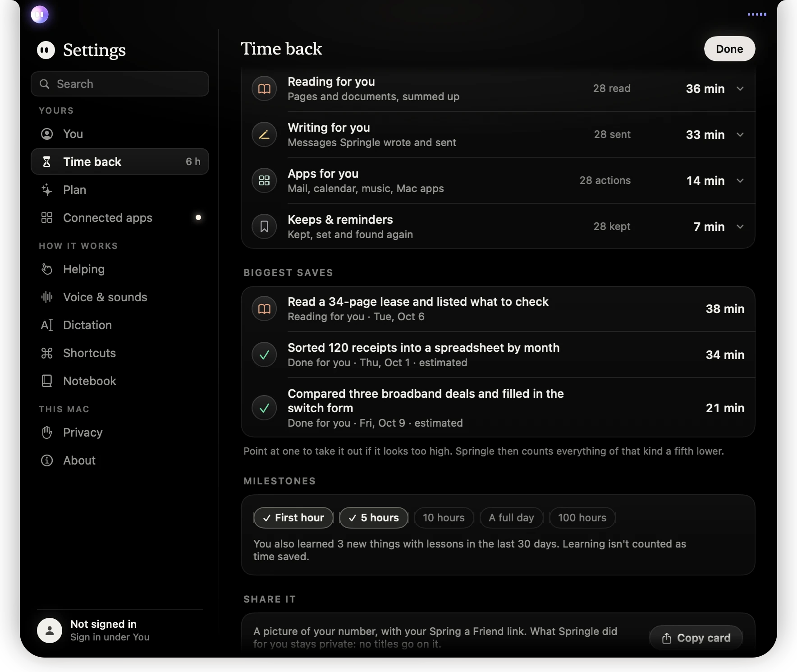The height and width of the screenshot is (672, 797).
Task: Click into the settings Search field
Action: 120,84
